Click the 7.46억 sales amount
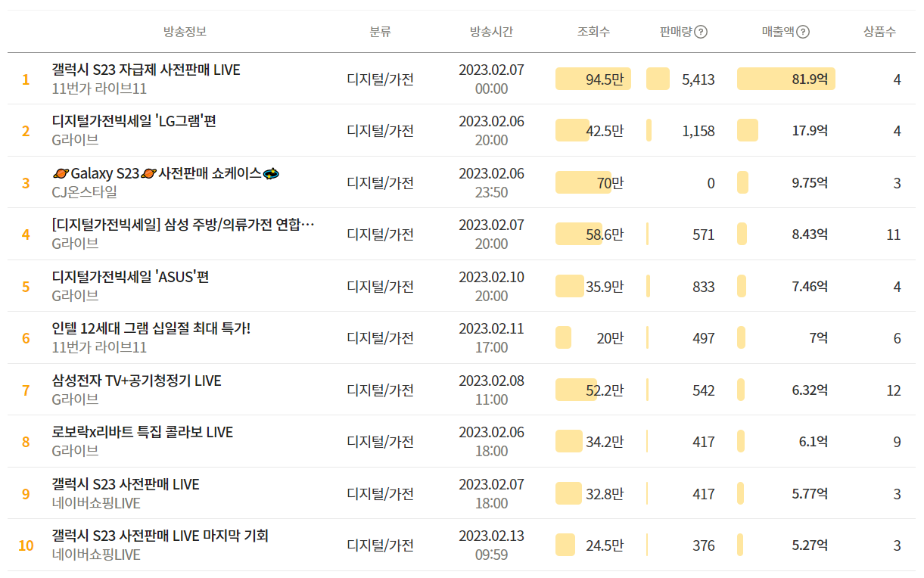This screenshot has height=578, width=924. click(810, 286)
